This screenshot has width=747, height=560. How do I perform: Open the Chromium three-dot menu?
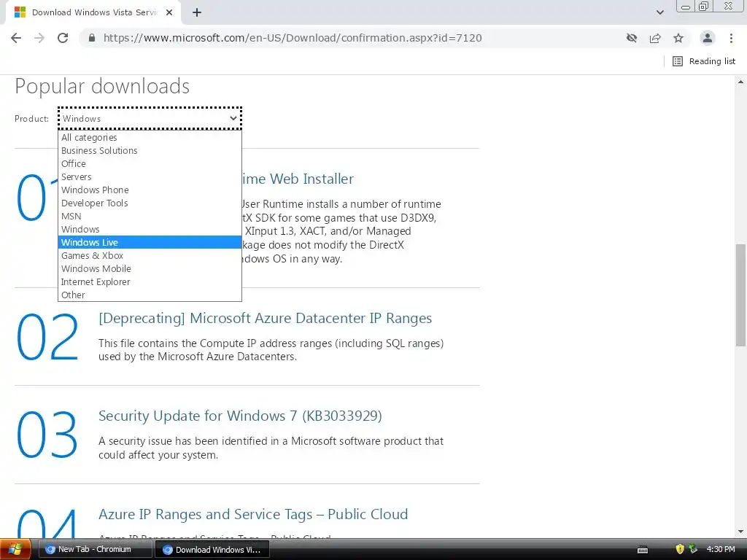(x=731, y=38)
